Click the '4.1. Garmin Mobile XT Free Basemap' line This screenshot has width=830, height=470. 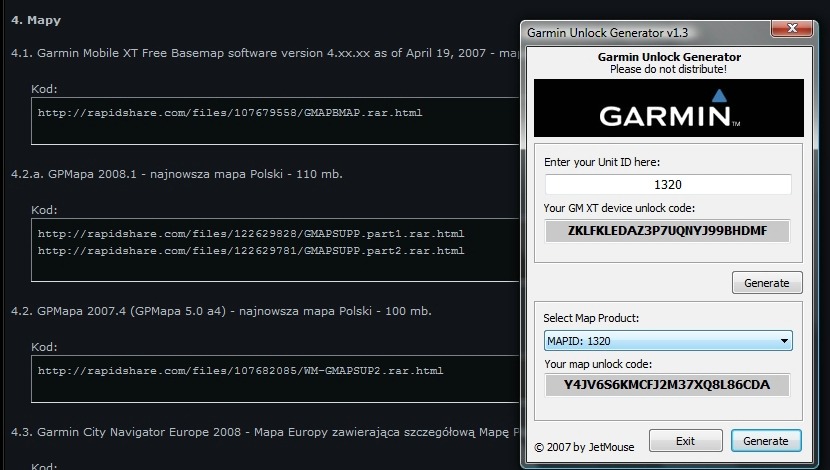coord(265,53)
